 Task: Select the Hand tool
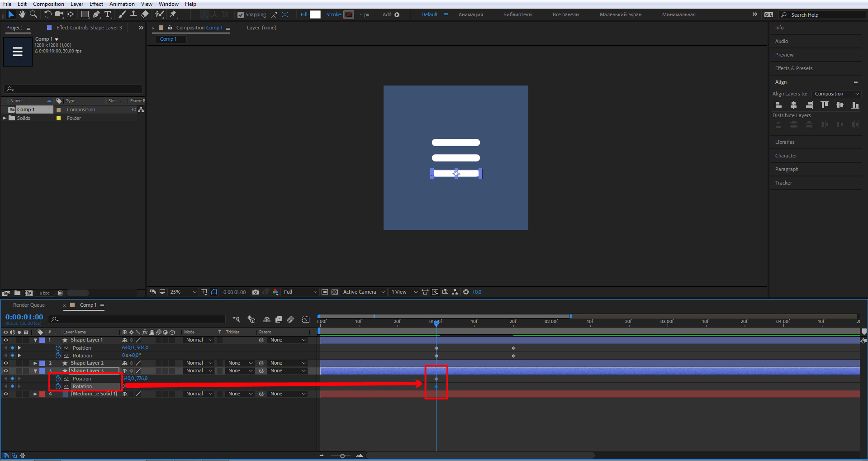click(x=22, y=14)
